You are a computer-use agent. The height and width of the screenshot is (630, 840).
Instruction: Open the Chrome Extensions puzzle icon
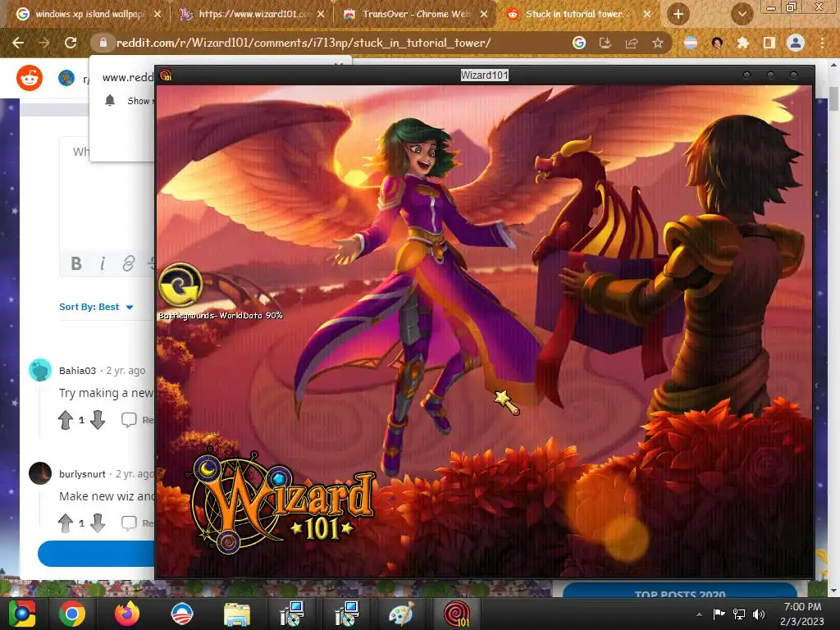point(742,43)
